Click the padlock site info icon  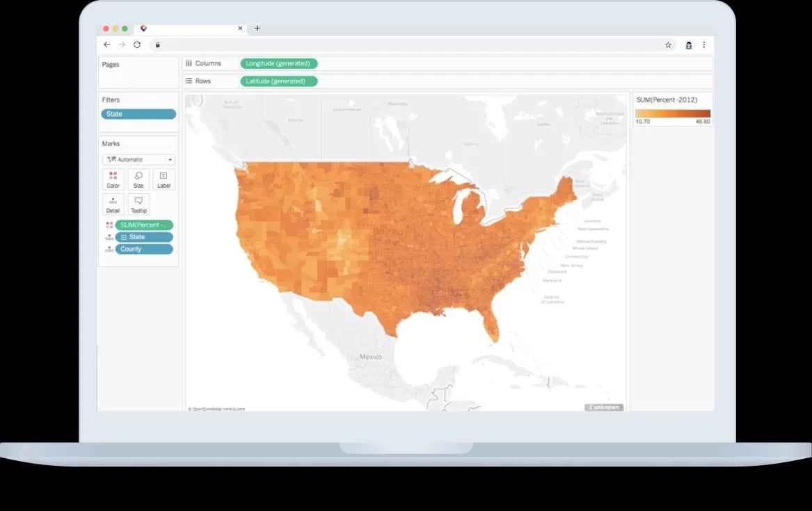[x=157, y=45]
